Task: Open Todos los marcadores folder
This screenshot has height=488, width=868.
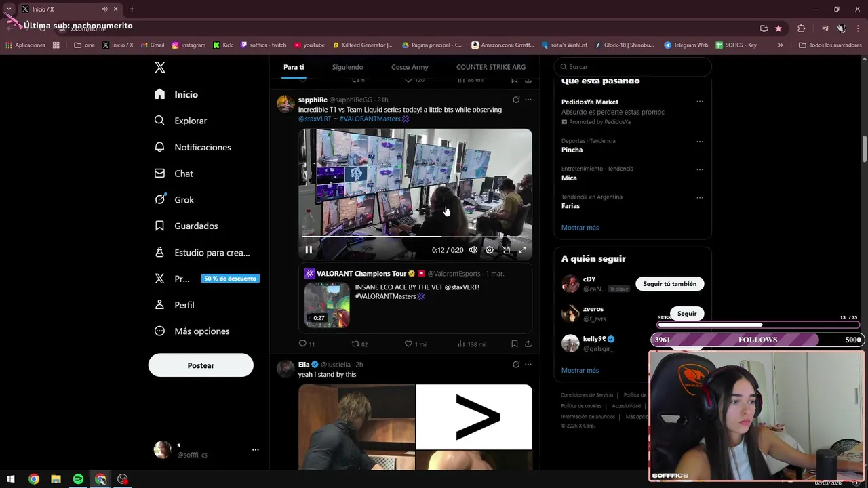Action: coord(830,45)
